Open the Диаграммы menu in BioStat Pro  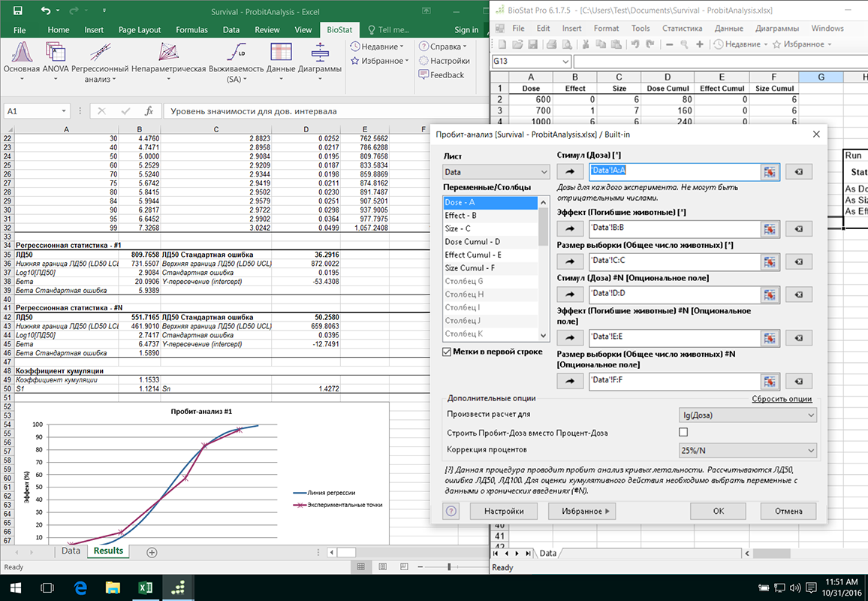776,29
